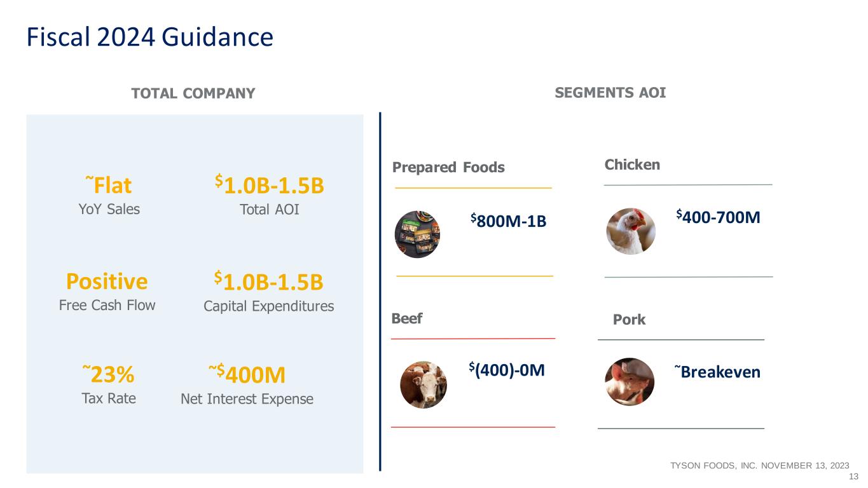Click the $800M-1B guidance value
Image resolution: width=868 pixels, height=488 pixels.
[509, 220]
